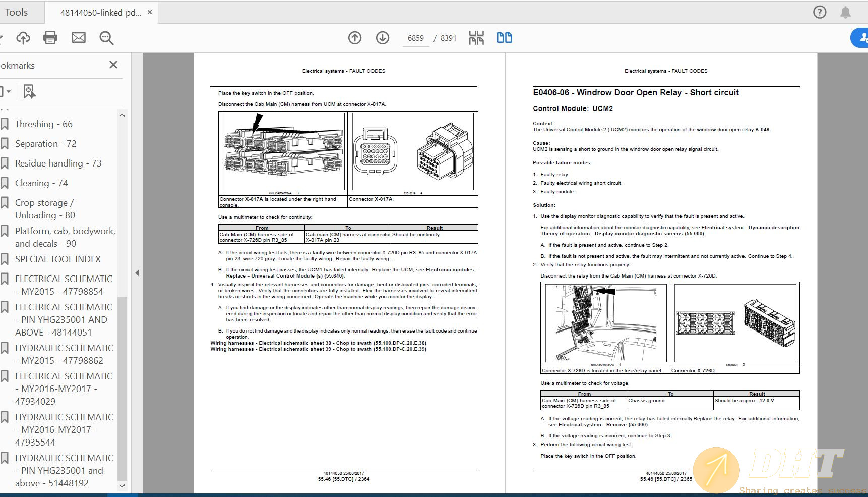
Task: Close the 48144050-linked pdf tab
Action: (150, 12)
